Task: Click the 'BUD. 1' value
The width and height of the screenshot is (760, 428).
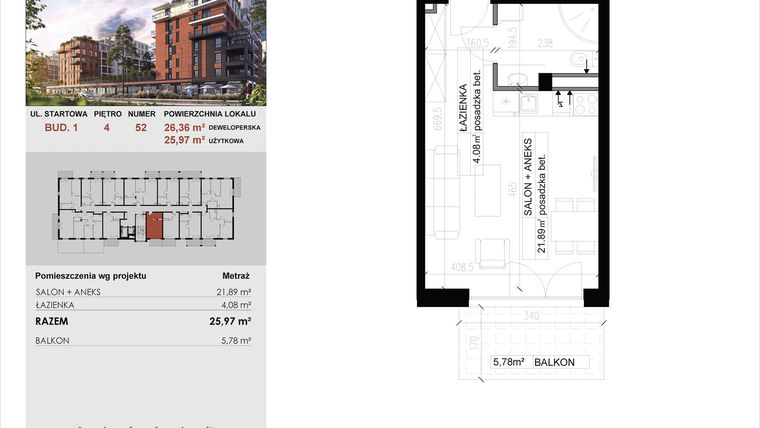Action: click(61, 127)
